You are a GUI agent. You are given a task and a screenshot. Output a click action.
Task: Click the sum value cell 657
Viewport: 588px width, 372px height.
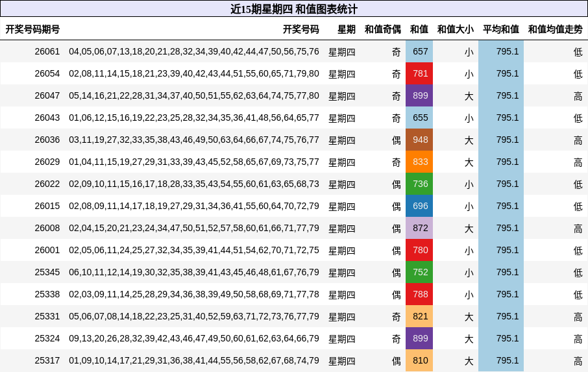tap(419, 51)
